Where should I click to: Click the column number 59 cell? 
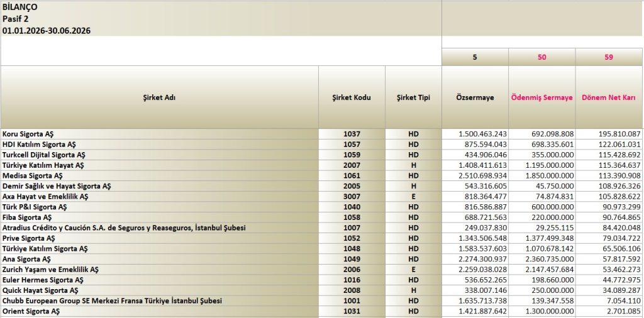tap(609, 57)
